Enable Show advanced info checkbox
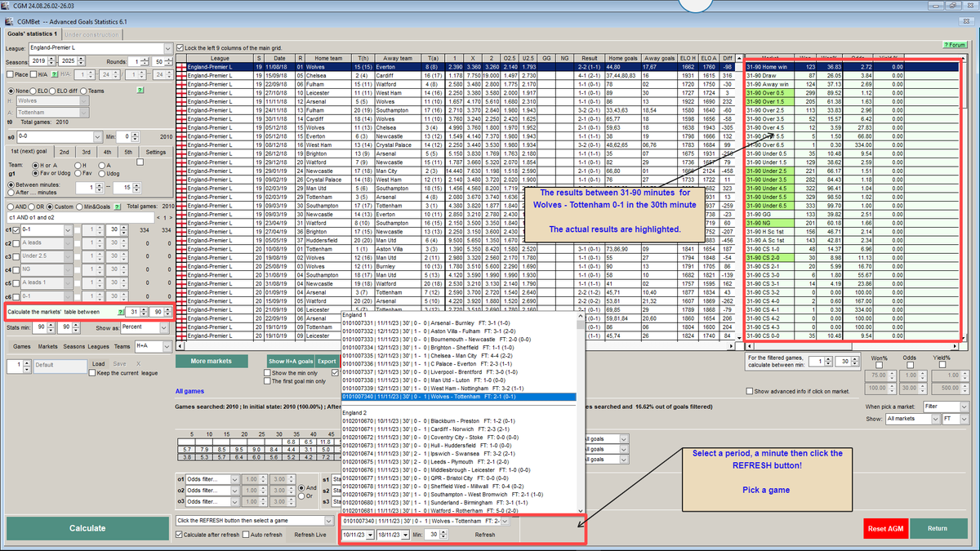 pyautogui.click(x=751, y=391)
